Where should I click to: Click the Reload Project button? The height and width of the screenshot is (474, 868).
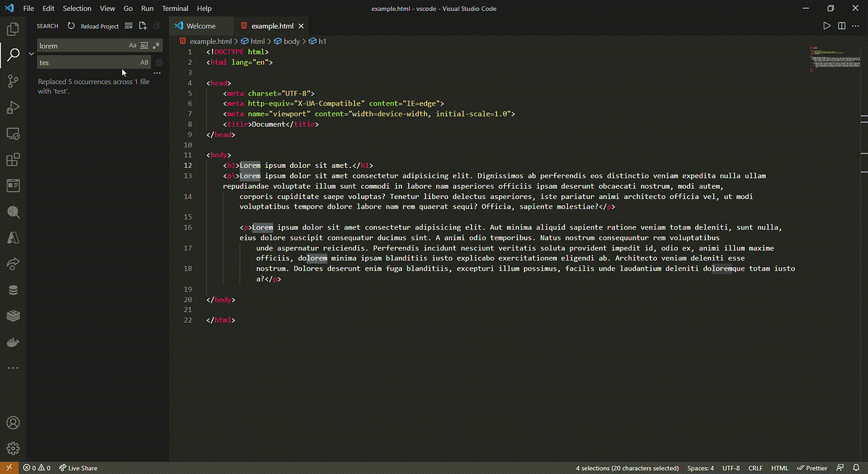[100, 26]
